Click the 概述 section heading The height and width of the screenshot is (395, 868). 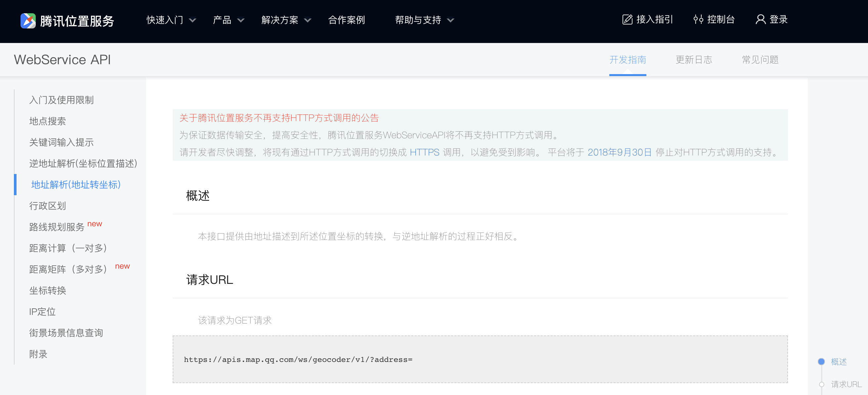pos(198,196)
